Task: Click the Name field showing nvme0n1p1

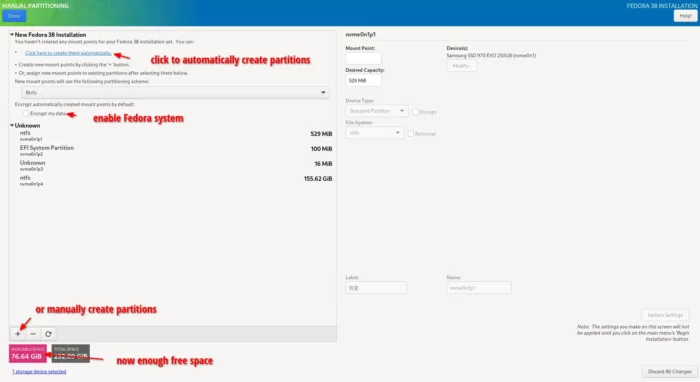Action: tap(479, 288)
